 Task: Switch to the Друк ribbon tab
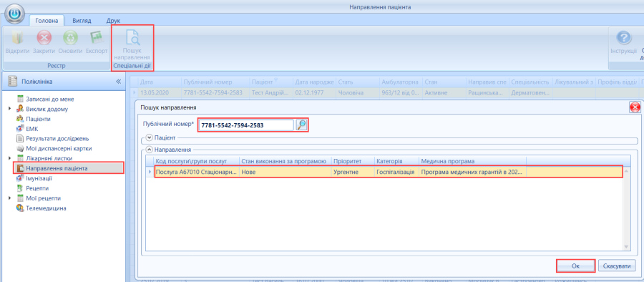pos(113,21)
